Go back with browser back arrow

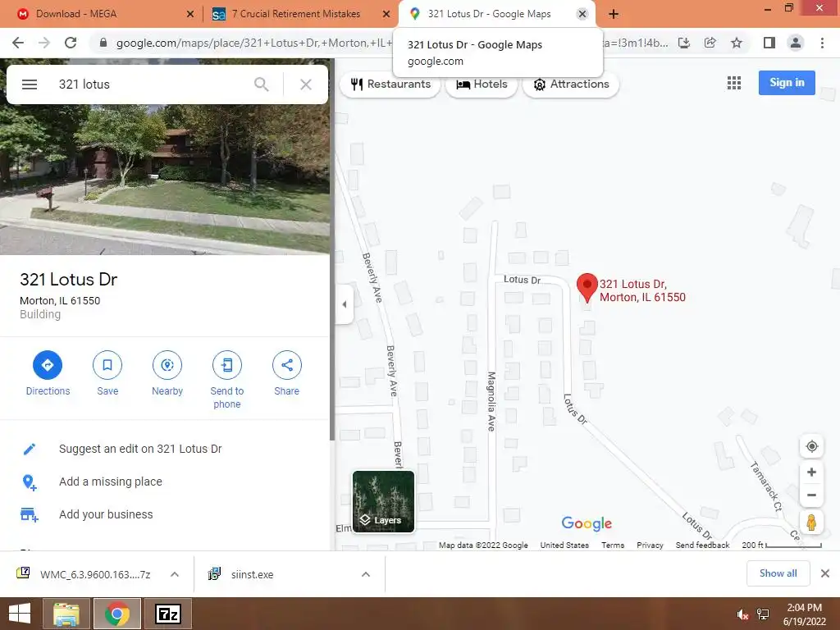tap(18, 43)
